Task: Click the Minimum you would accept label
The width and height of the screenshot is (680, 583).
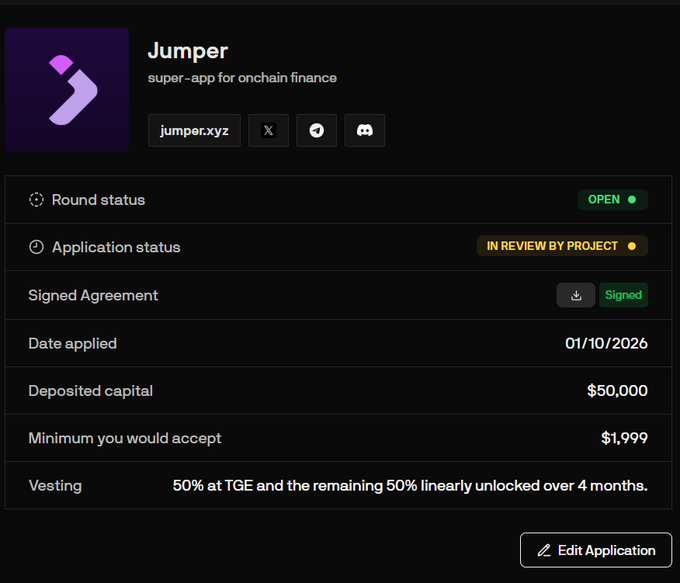Action: click(125, 439)
